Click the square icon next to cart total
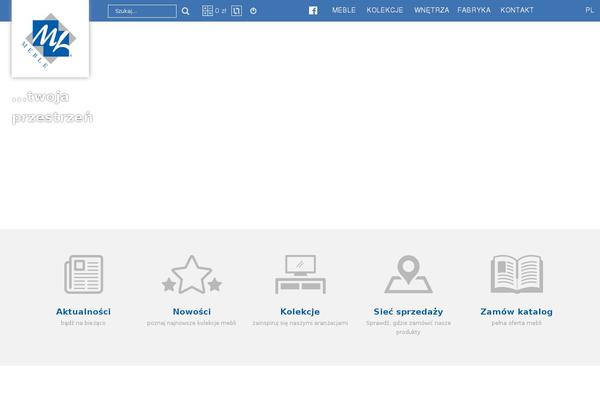This screenshot has width=600, height=400. tap(236, 11)
